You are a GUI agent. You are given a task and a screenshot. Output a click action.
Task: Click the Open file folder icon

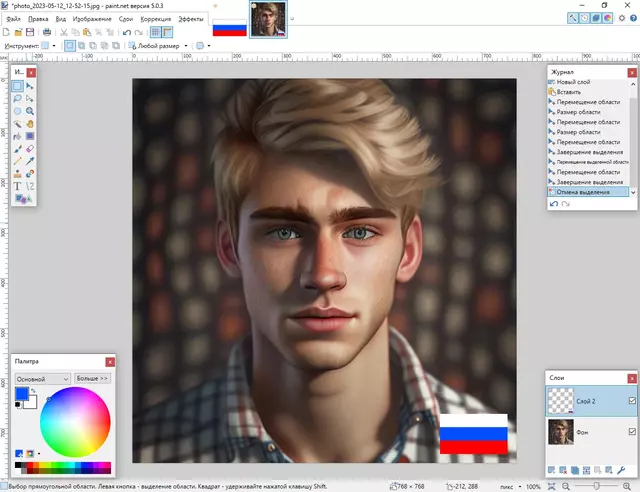click(x=18, y=32)
